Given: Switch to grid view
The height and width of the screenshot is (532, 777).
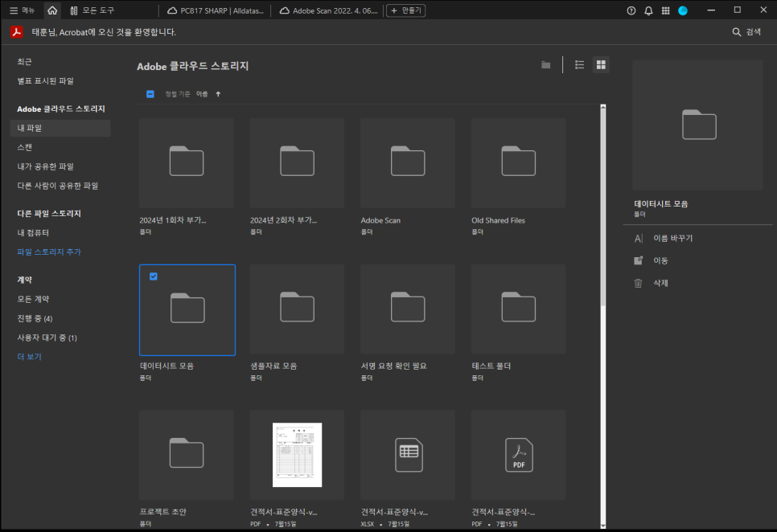Looking at the screenshot, I should click(x=601, y=65).
